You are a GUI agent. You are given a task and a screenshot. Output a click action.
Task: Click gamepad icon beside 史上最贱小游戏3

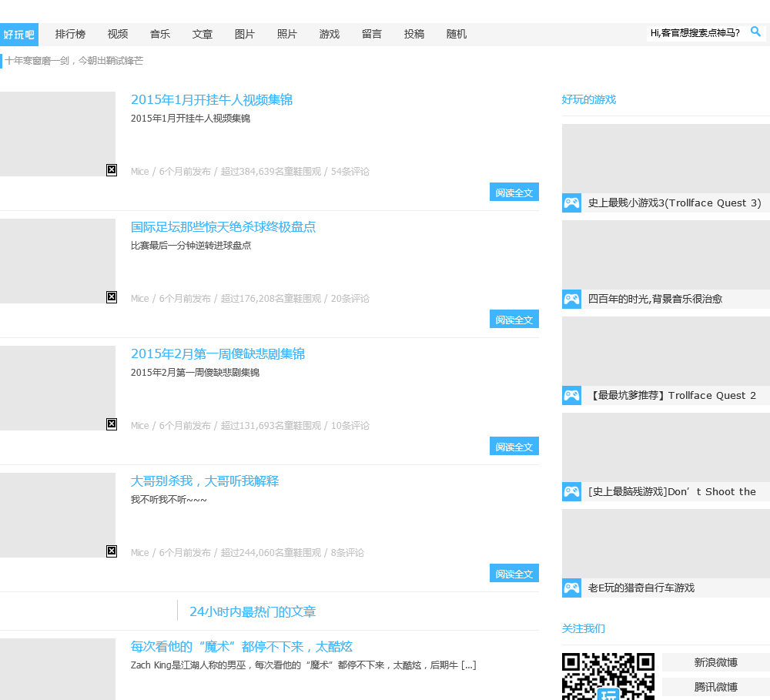click(x=571, y=203)
